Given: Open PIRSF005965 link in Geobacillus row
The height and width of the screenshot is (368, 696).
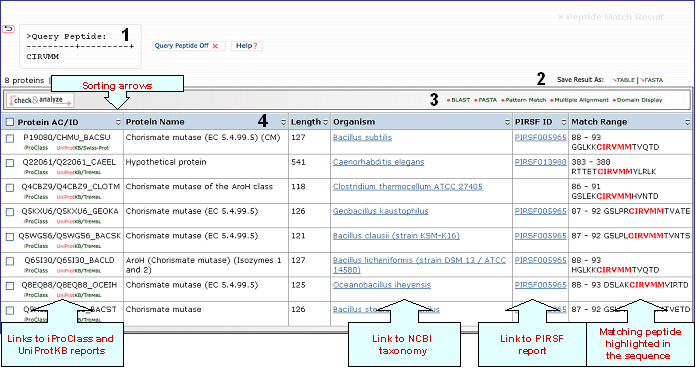Looking at the screenshot, I should click(541, 211).
